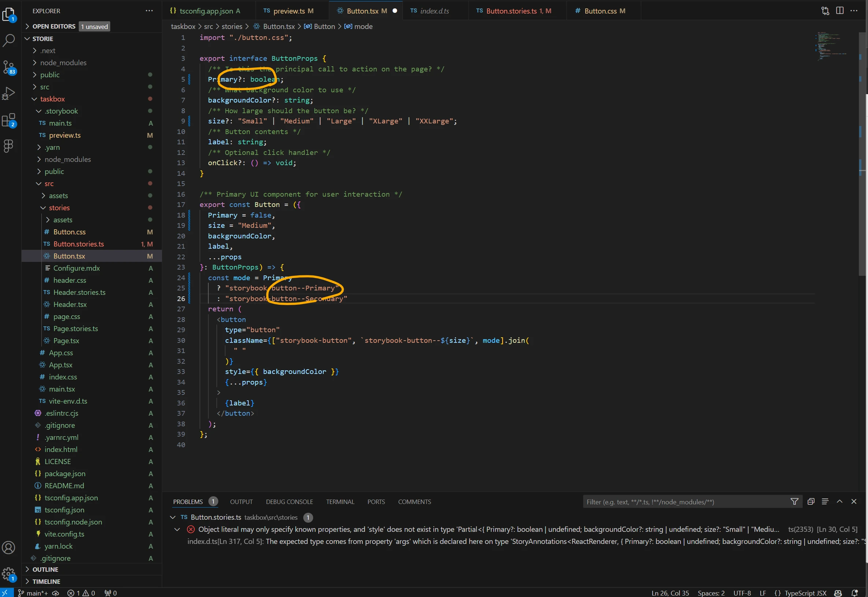Screen dimensions: 868x597
Task: Open the Run and Debug view
Action: pos(8,93)
